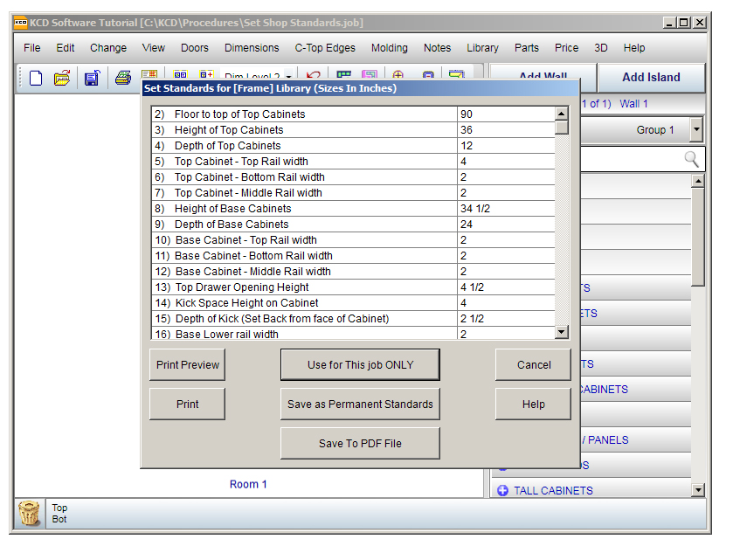Open the Molding menu
The width and height of the screenshot is (733, 560).
click(390, 48)
